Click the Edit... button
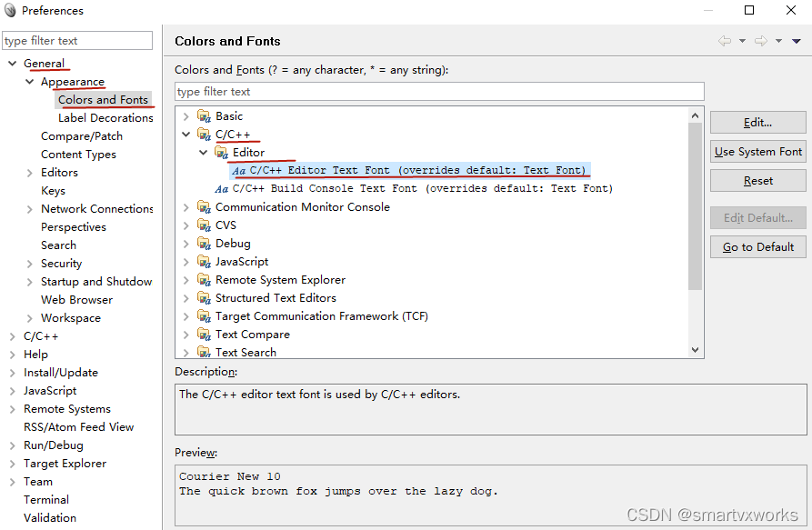Image resolution: width=812 pixels, height=530 pixels. coord(757,122)
